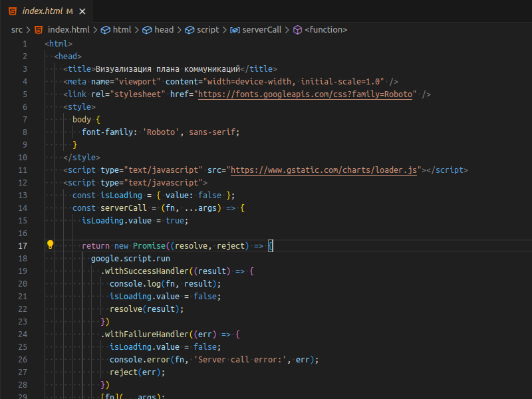Click line number 1 in the gutter
532x399 pixels.
[x=25, y=44]
